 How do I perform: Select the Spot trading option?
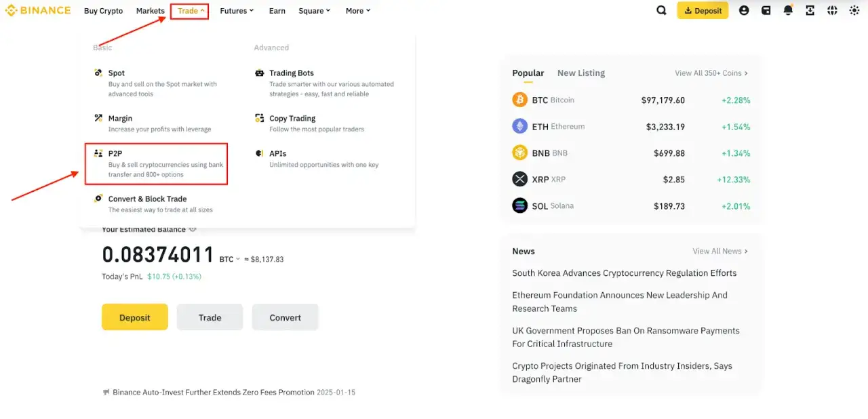(x=116, y=73)
